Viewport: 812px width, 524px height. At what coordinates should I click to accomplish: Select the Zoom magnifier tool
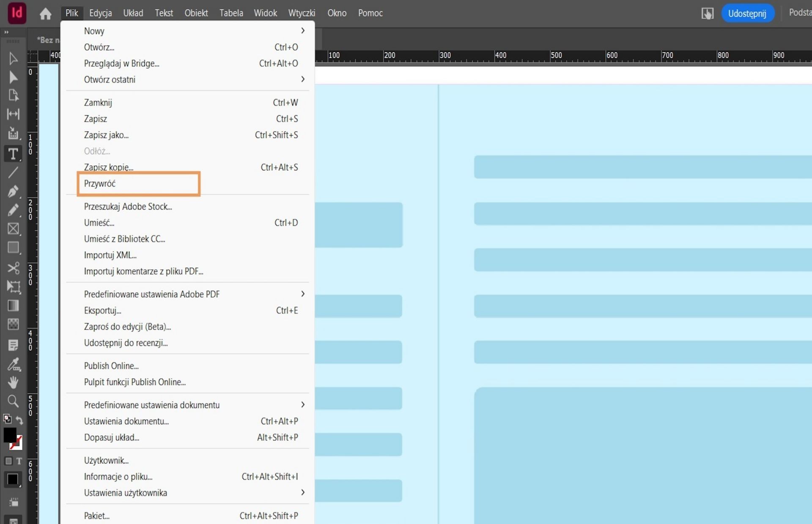point(13,401)
